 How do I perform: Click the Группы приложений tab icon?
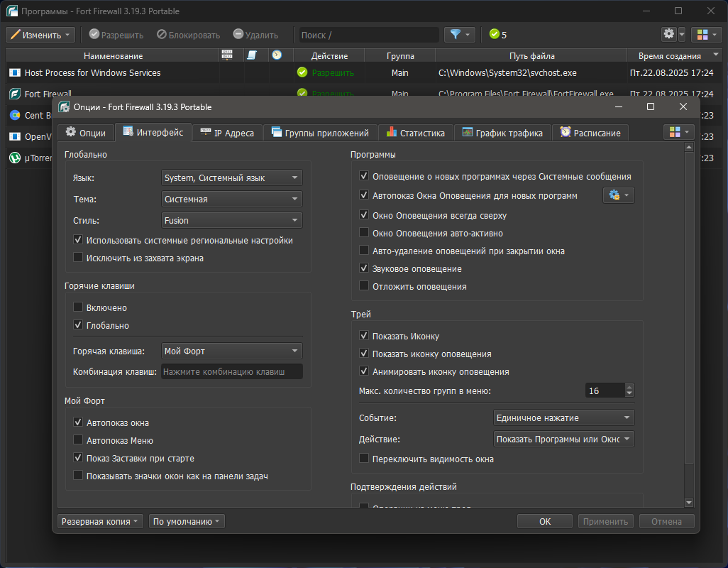[x=277, y=132]
